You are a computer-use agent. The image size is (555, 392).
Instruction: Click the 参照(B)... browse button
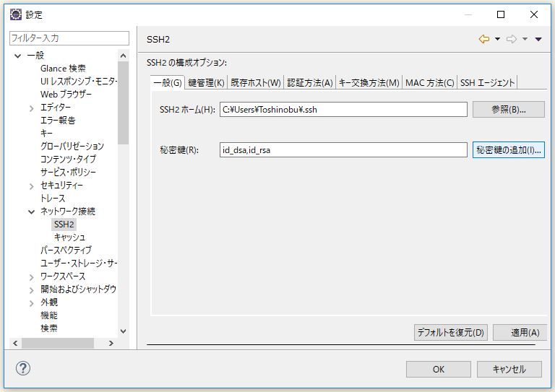[508, 110]
